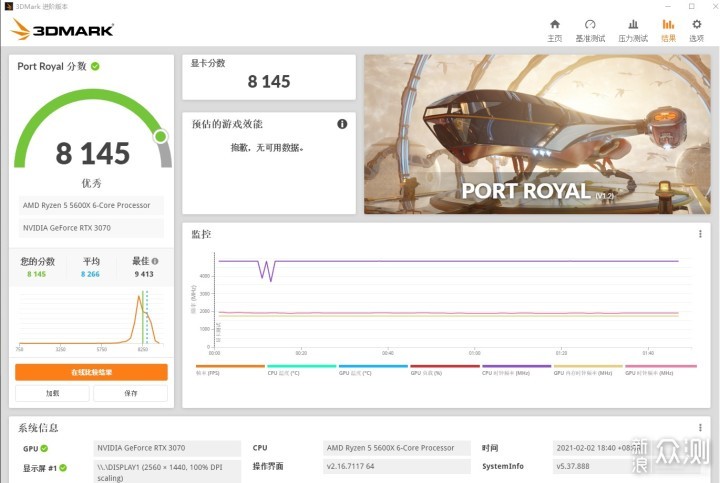Select the Results (结果) tab
The width and height of the screenshot is (720, 483).
tap(668, 30)
